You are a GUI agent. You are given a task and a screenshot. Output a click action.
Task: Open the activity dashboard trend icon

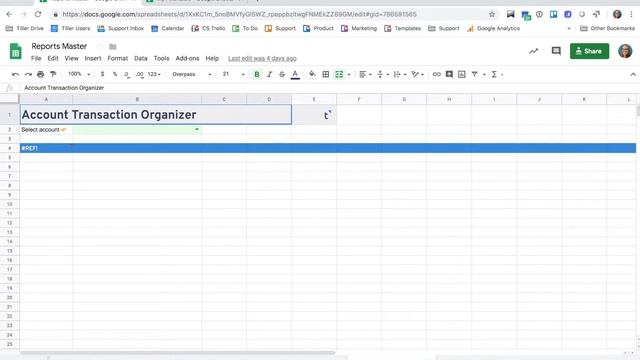tap(533, 51)
